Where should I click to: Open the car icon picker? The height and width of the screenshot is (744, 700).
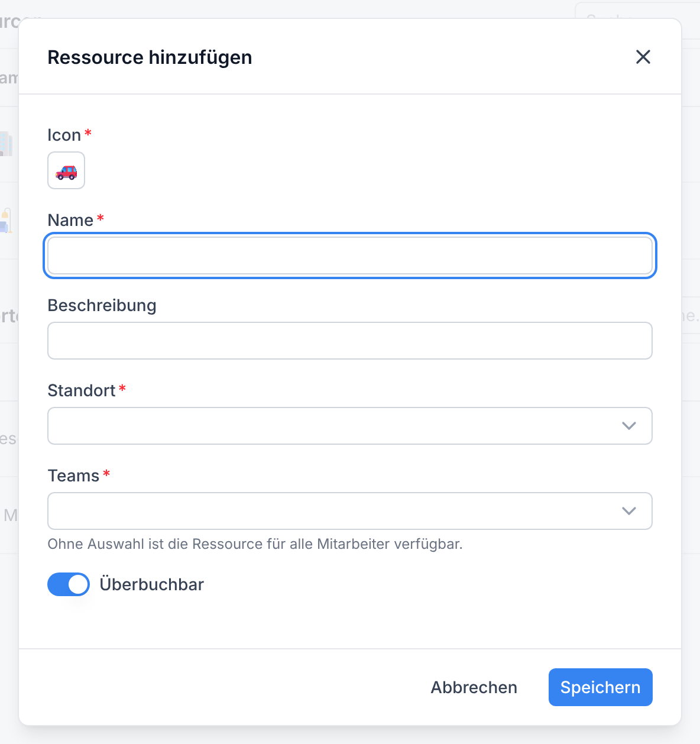pyautogui.click(x=66, y=170)
